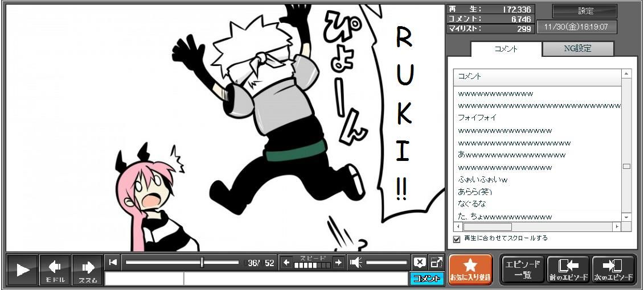Open the エピソード一覧 episode list
Screen dimensions: 644x290
pos(523,270)
